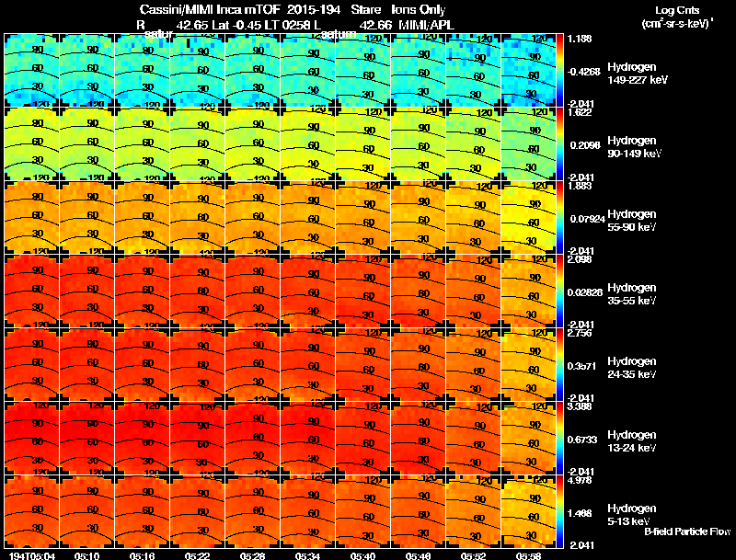Click the 0.07924 color scale midpoint
The image size is (736, 560).
tap(587, 219)
